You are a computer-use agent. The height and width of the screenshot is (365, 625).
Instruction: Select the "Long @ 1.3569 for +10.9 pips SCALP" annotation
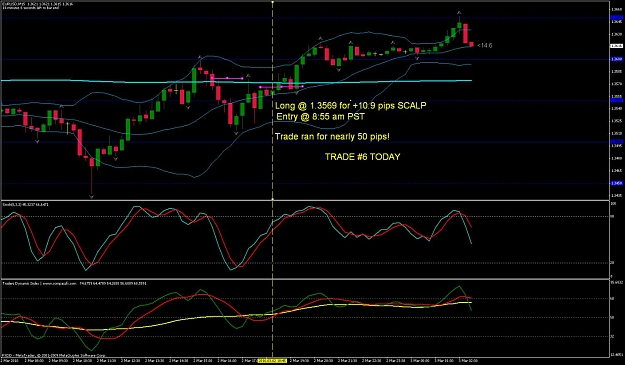(x=350, y=106)
